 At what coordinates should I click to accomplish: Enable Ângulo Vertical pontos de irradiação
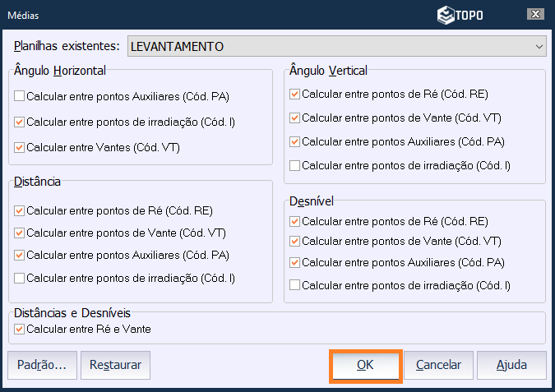coord(295,166)
